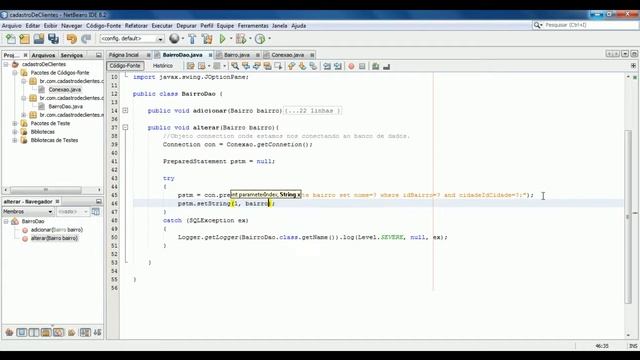Click the Find Previous Occurrence editor icon

(246, 66)
